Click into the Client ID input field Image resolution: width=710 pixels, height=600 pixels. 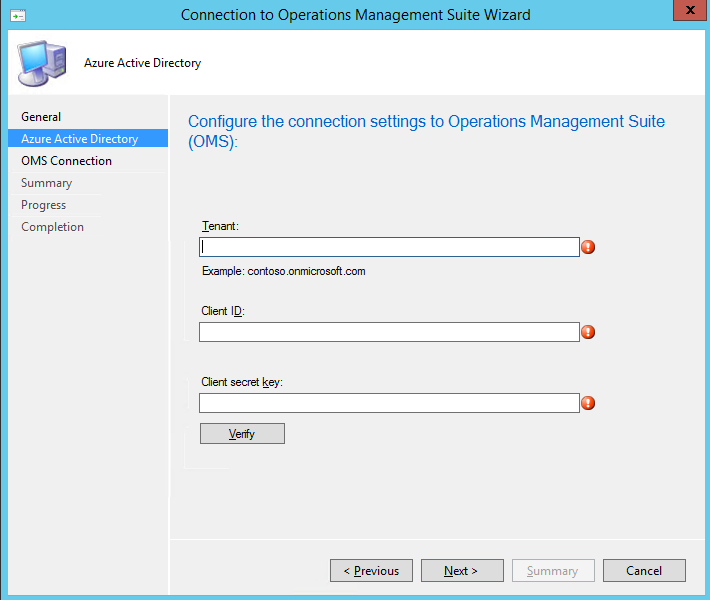tap(389, 332)
